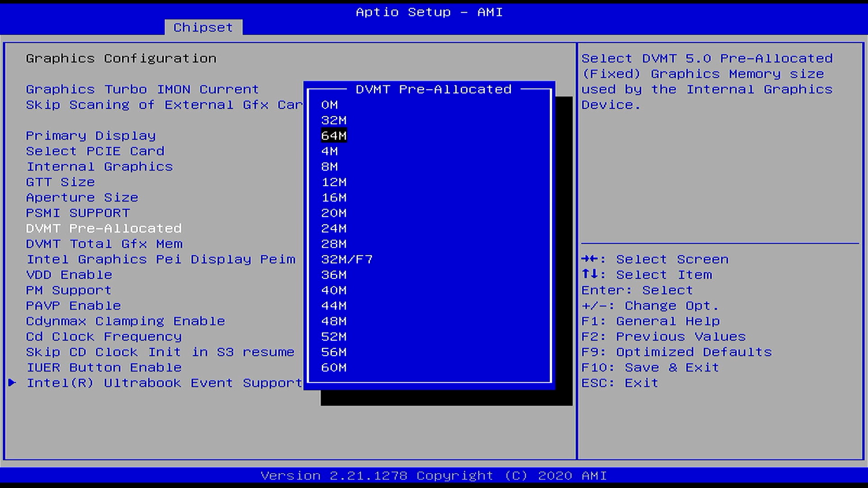Screen dimensions: 868x488
Task: Select 16M pre-allocated size
Action: [x=334, y=197]
